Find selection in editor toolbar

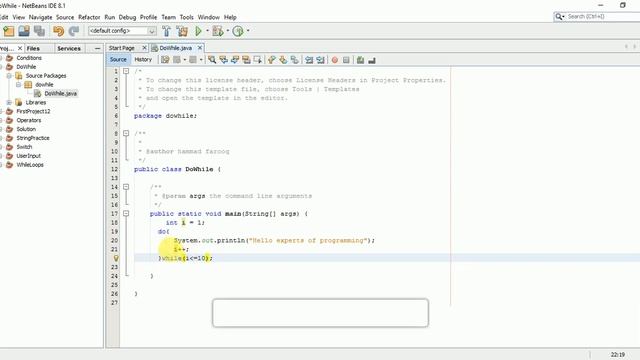tap(212, 60)
